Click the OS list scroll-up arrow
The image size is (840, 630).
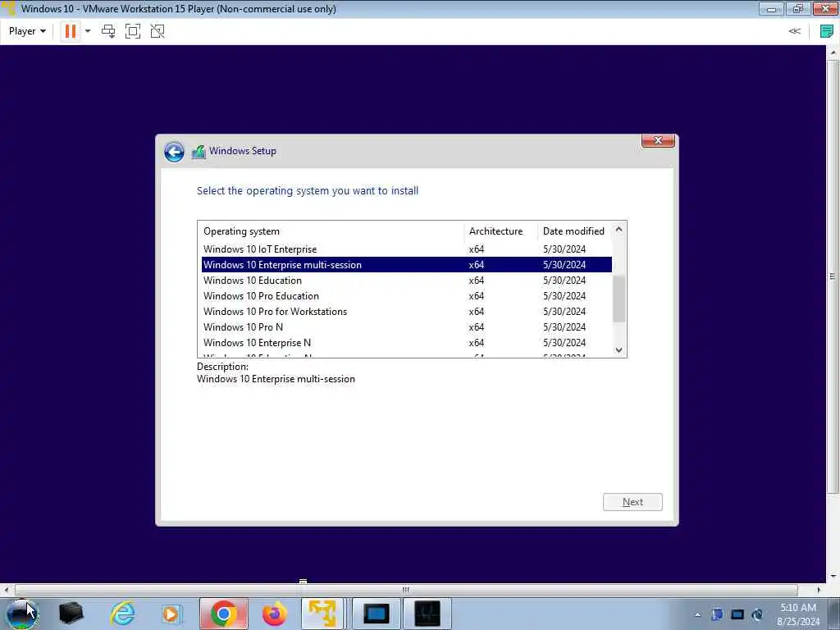coord(619,230)
